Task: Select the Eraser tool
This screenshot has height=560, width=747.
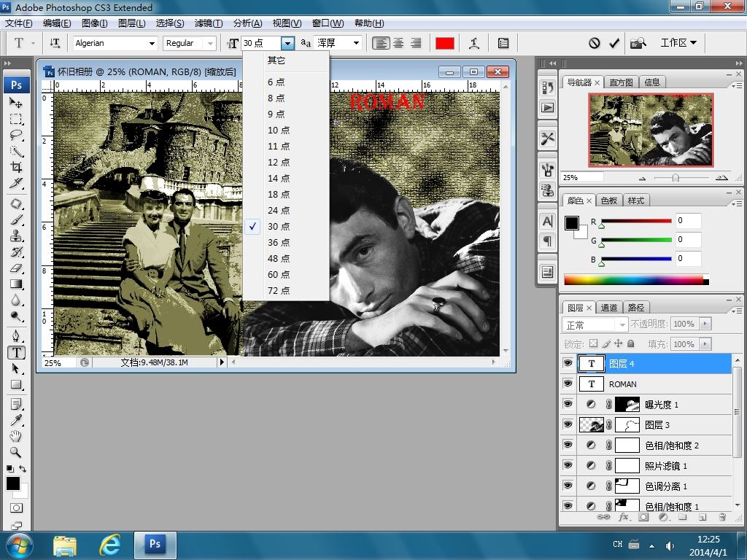Action: 16,268
